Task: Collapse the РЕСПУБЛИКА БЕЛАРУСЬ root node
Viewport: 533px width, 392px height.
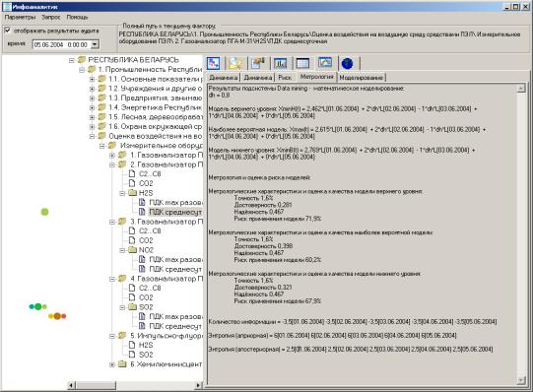Action: [71, 60]
